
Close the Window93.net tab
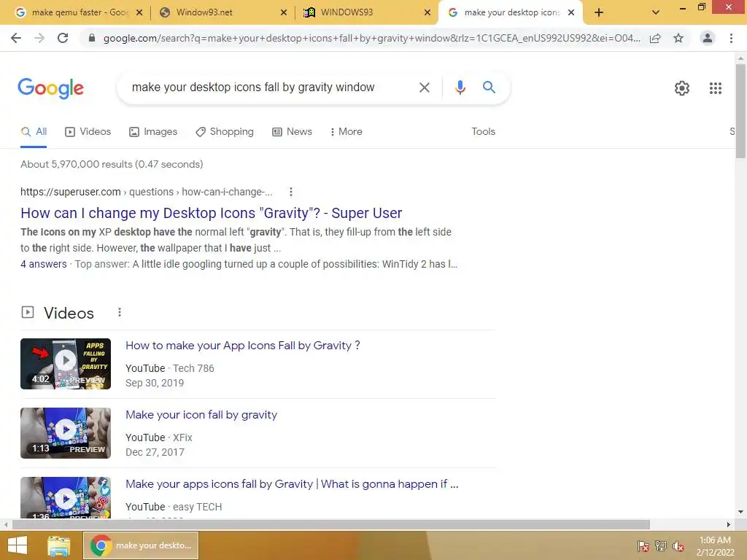point(284,13)
